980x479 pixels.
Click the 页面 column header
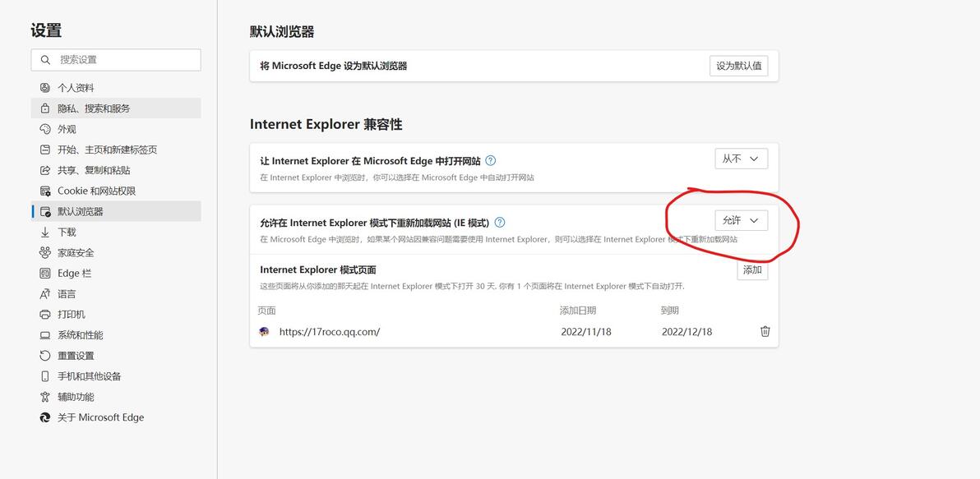click(267, 311)
